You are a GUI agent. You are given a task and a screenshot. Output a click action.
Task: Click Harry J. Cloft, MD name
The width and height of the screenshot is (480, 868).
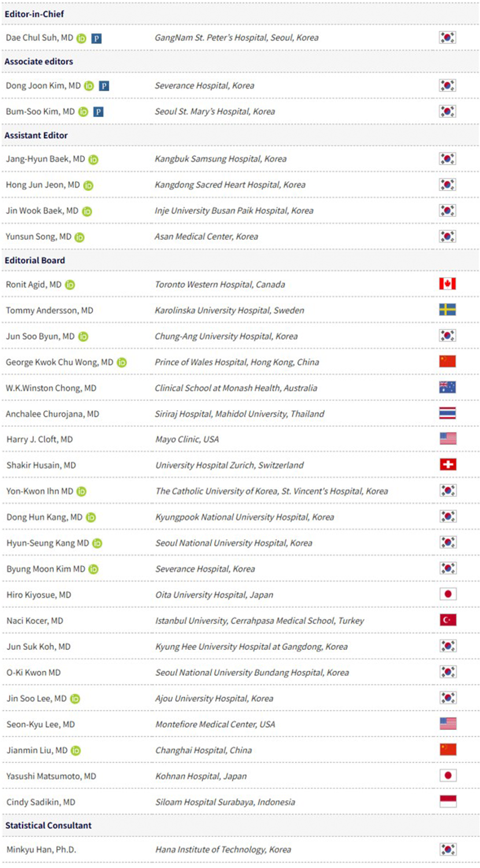click(40, 440)
